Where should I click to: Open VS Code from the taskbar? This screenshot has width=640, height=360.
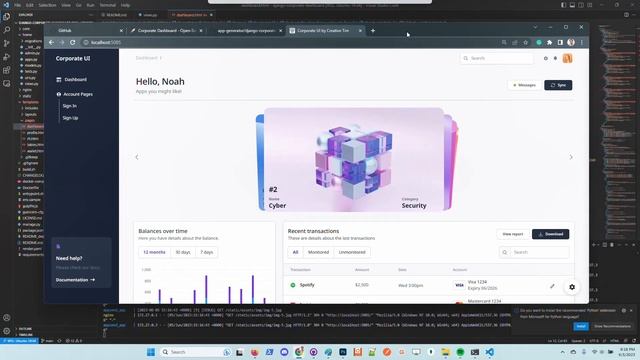pyautogui.click(x=490, y=352)
